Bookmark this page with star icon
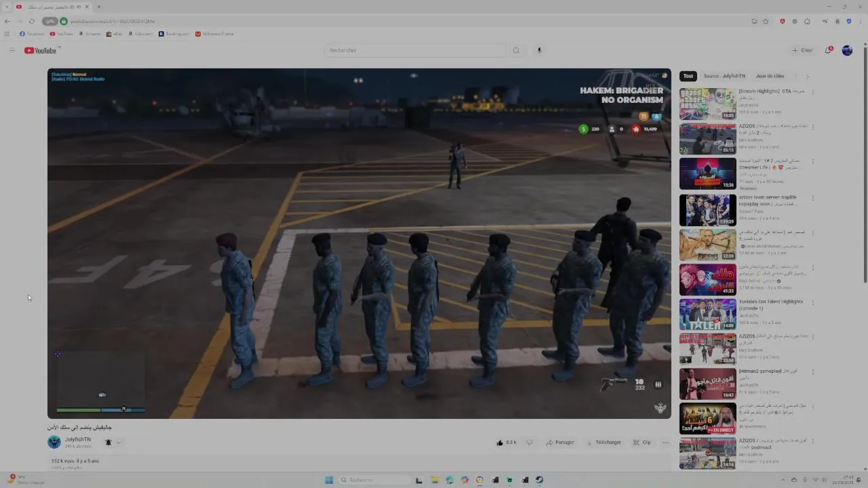Viewport: 868px width, 488px height. (x=766, y=21)
